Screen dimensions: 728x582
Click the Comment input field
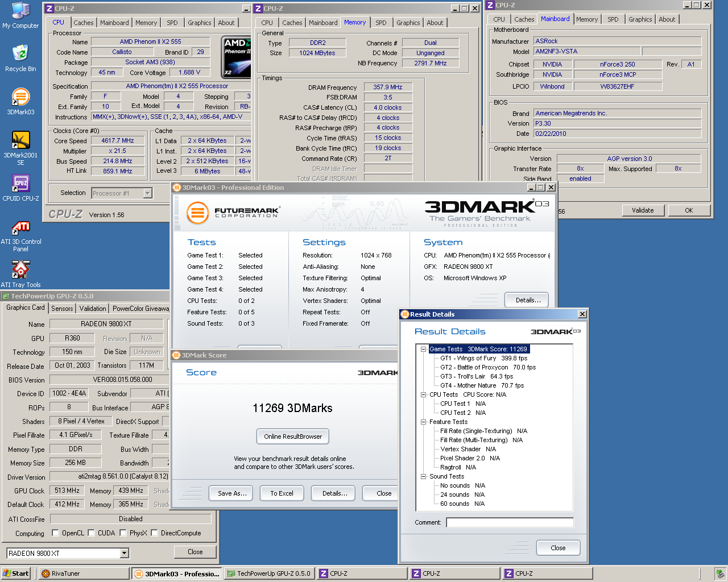click(x=510, y=522)
